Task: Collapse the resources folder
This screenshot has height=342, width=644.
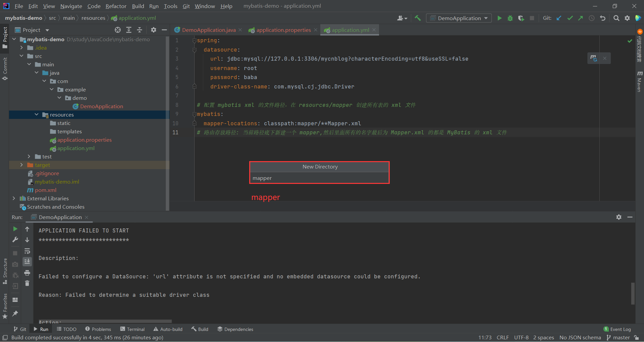Action: [x=37, y=115]
